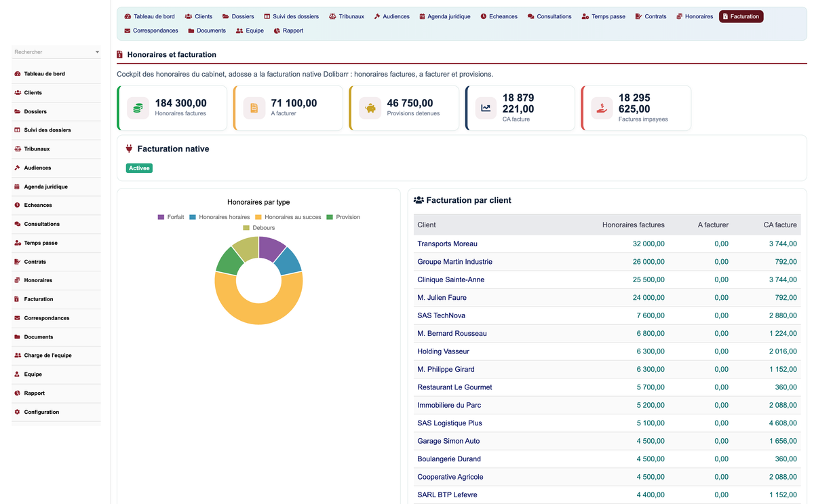Open the Temps passe top tab
This screenshot has width=814, height=504.
click(x=603, y=16)
